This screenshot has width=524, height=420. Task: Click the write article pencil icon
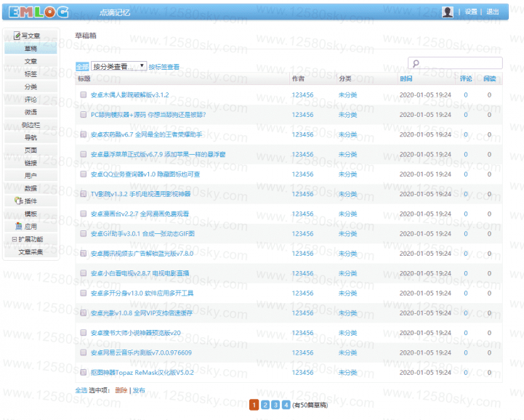coord(17,36)
